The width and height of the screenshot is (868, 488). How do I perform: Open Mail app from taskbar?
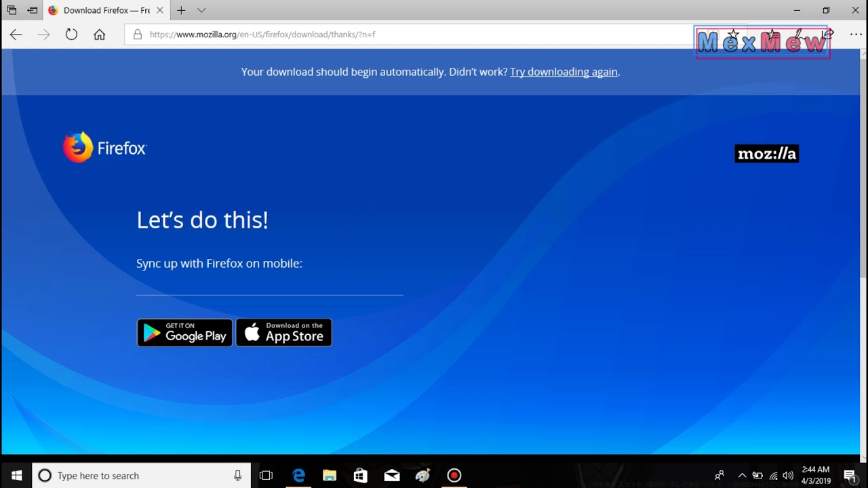point(392,476)
